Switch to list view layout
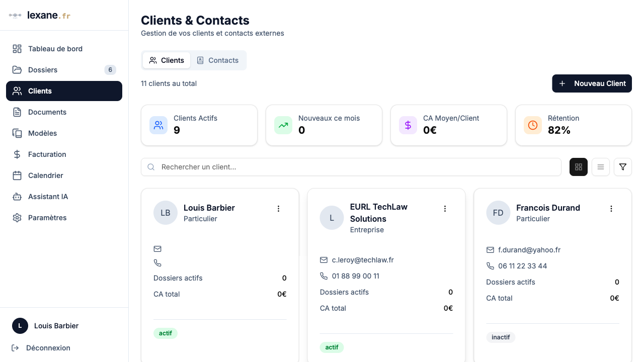Image resolution: width=644 pixels, height=362 pixels. click(600, 166)
